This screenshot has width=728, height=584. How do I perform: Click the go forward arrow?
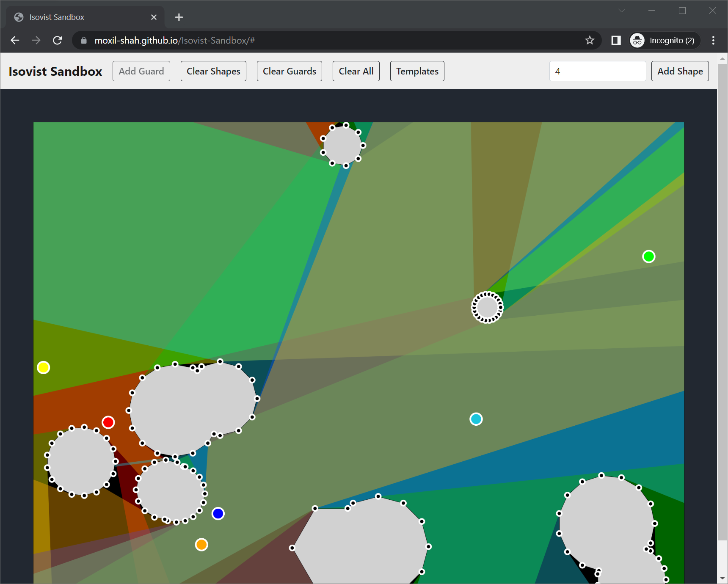(x=36, y=40)
